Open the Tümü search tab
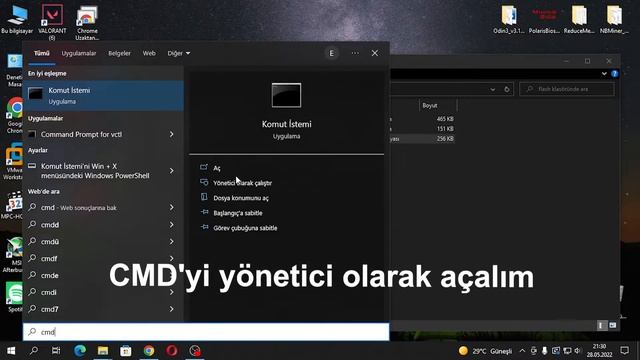 tap(42, 53)
